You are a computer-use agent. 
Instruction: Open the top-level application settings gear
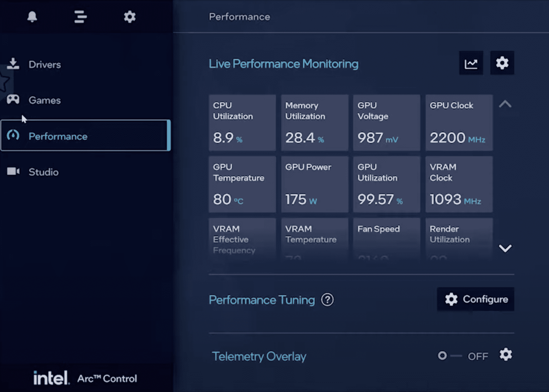point(130,16)
